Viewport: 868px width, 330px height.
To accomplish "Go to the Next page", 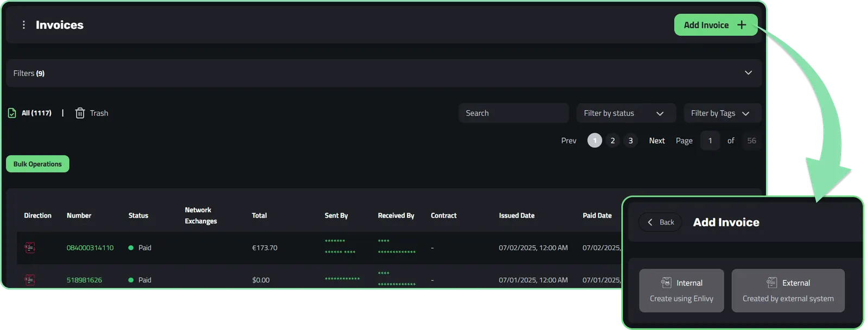I will 657,141.
